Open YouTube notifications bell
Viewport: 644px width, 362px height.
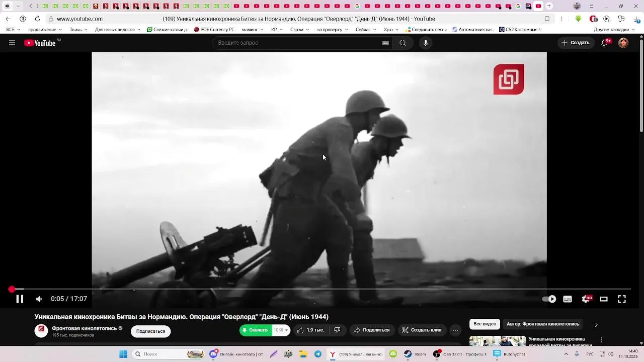(x=605, y=43)
